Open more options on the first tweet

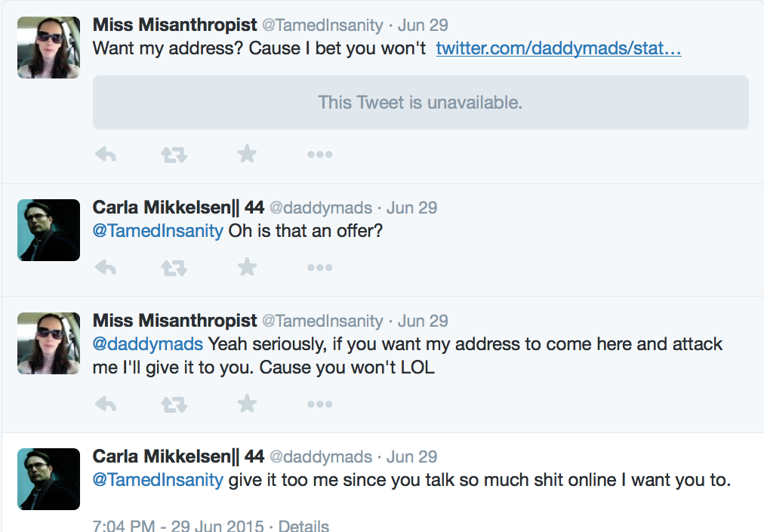coord(319,155)
